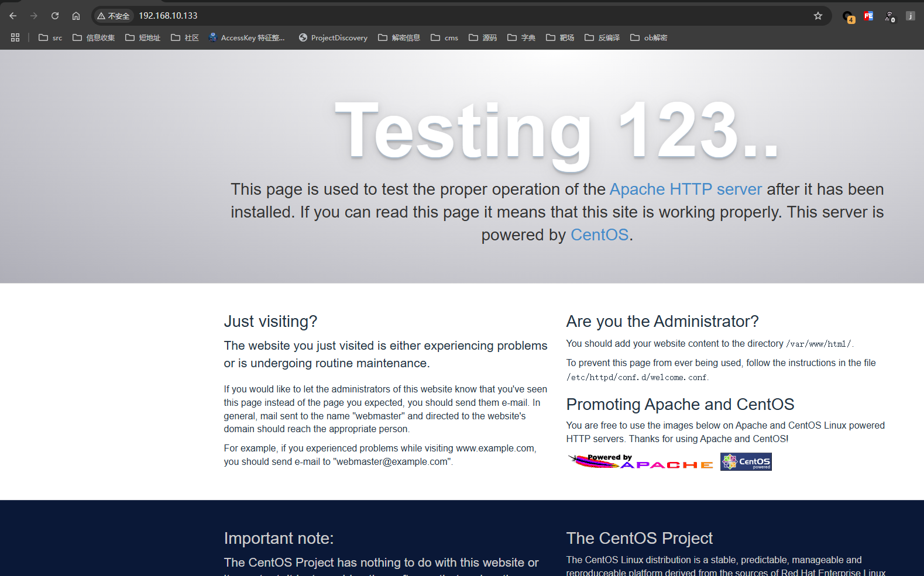Follow the "Apache HTTP server" link
Screen dimensions: 924x576
[x=685, y=189]
